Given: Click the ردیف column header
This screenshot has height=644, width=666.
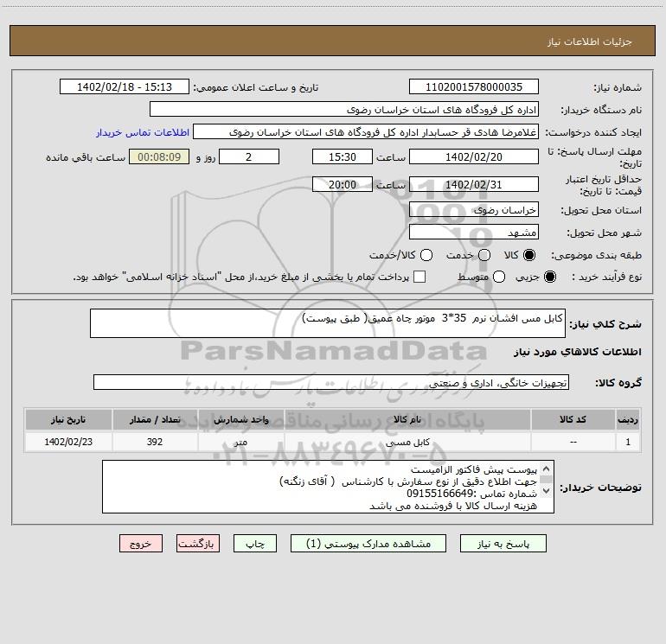Looking at the screenshot, I should [628, 420].
